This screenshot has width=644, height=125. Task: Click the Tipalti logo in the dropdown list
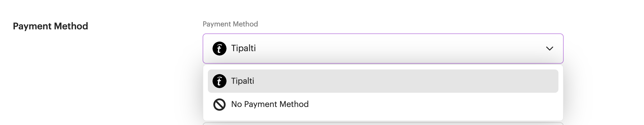(219, 81)
